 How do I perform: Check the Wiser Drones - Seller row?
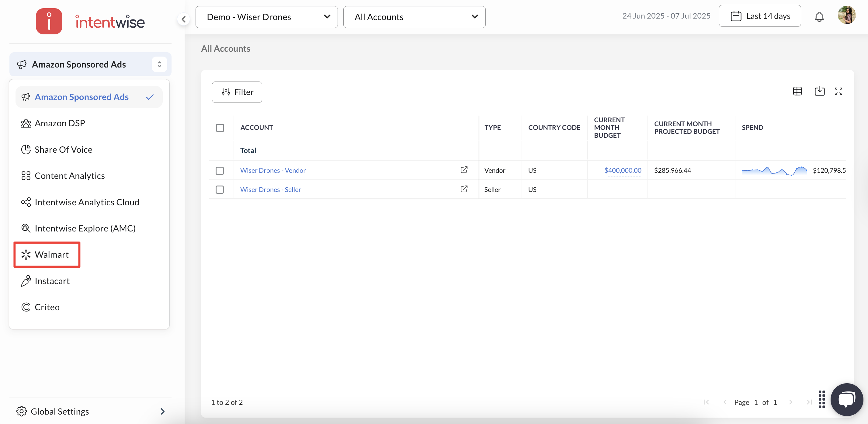coord(220,190)
